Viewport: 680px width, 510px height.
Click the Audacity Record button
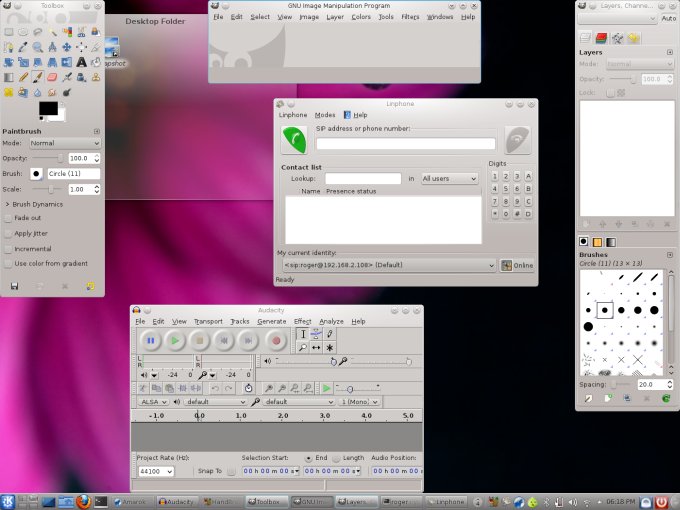(276, 341)
